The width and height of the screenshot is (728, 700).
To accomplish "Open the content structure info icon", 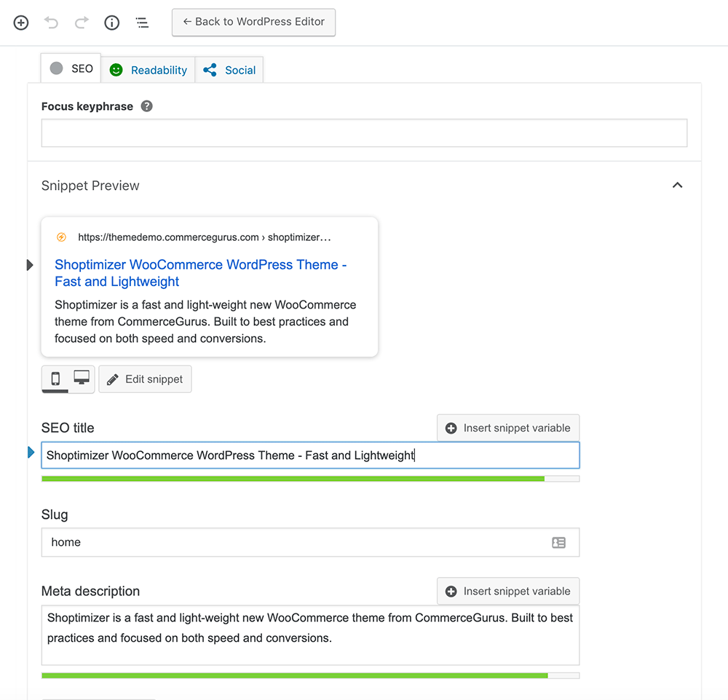I will coord(112,23).
